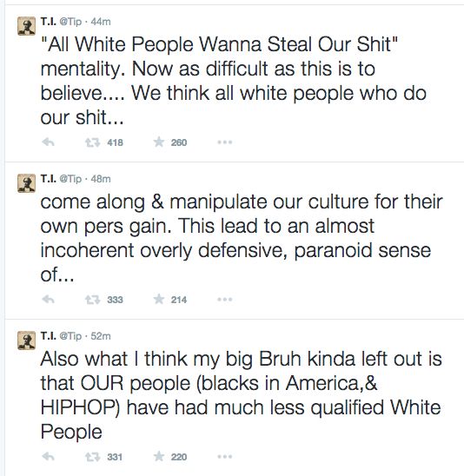Viewport: 464px width, 476px height.
Task: Reply to the 44m tweet
Action: pos(49,142)
